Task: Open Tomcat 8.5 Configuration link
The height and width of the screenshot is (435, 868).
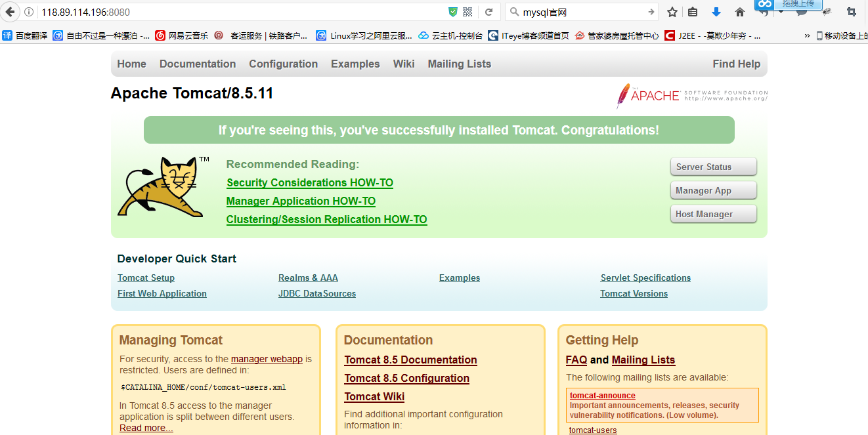Action: (x=406, y=378)
